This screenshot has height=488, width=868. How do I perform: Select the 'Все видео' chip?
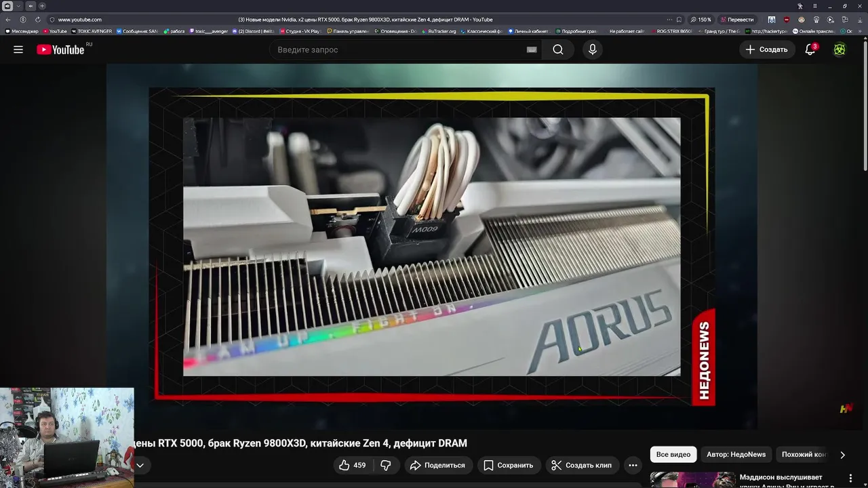(673, 455)
